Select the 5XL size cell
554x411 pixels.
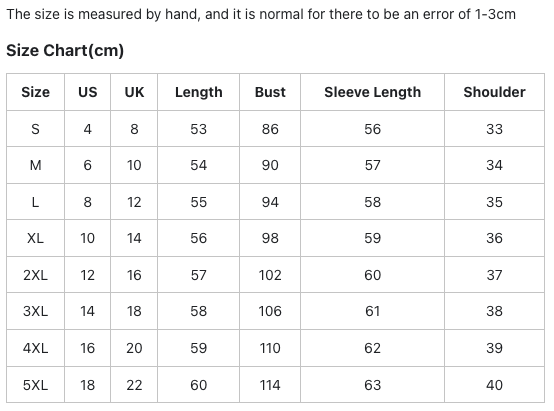(35, 385)
